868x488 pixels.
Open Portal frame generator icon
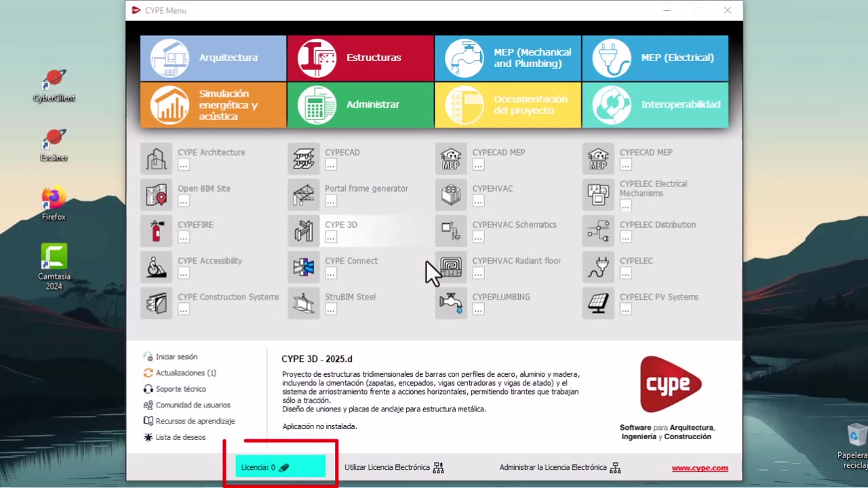pos(304,195)
